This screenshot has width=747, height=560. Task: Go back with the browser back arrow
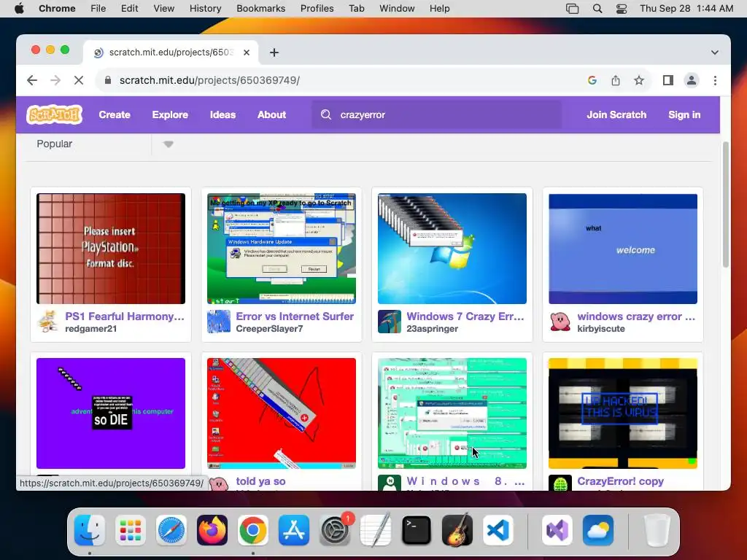point(32,80)
